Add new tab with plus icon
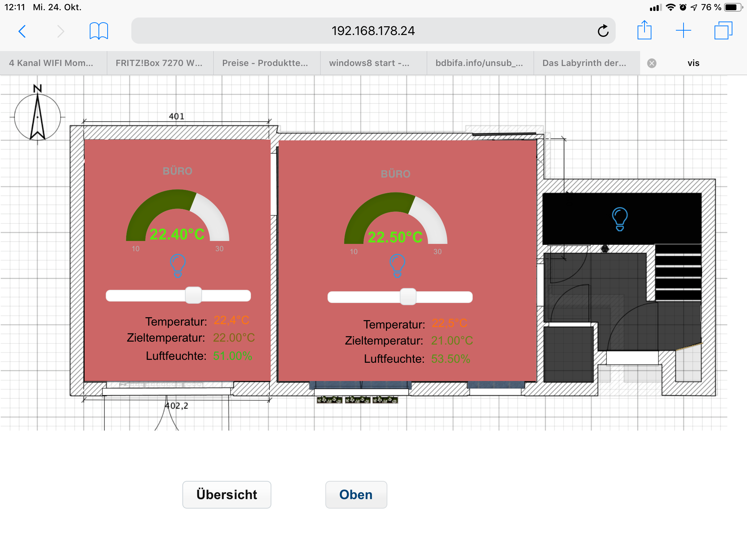The height and width of the screenshot is (560, 747). (683, 31)
